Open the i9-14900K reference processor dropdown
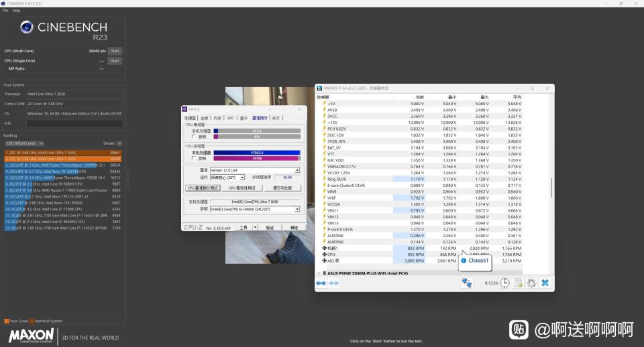 click(297, 209)
